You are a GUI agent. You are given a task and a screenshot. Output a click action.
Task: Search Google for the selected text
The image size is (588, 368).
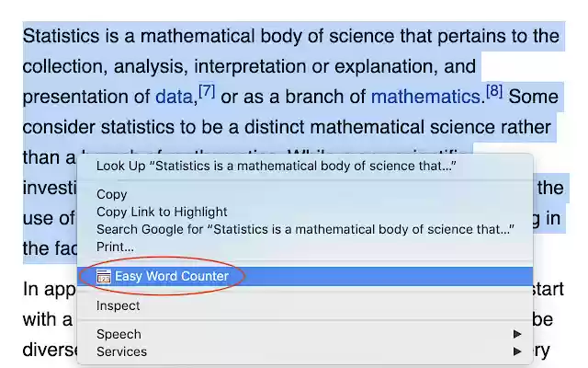(305, 228)
